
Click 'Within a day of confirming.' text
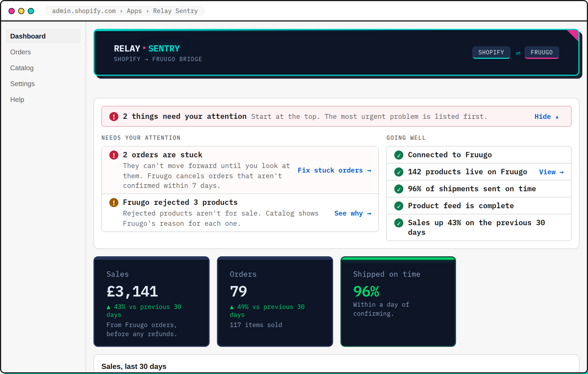381,309
